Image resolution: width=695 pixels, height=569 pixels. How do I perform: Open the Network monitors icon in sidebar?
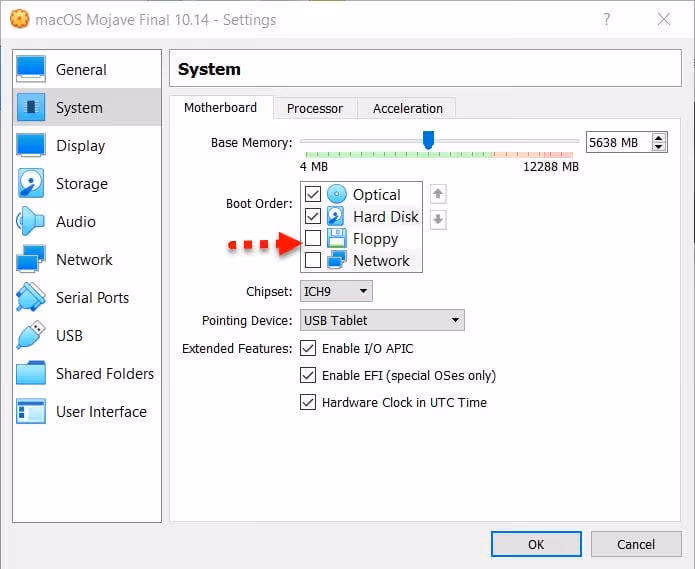31,259
